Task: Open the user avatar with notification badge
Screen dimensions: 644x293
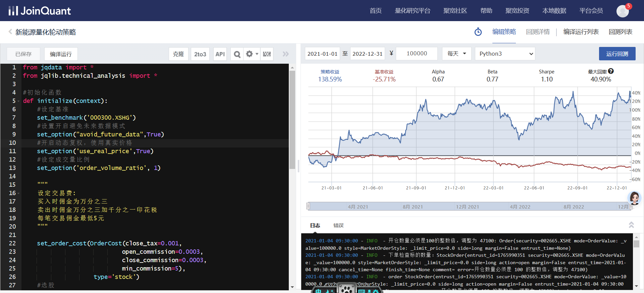Action: (x=623, y=11)
